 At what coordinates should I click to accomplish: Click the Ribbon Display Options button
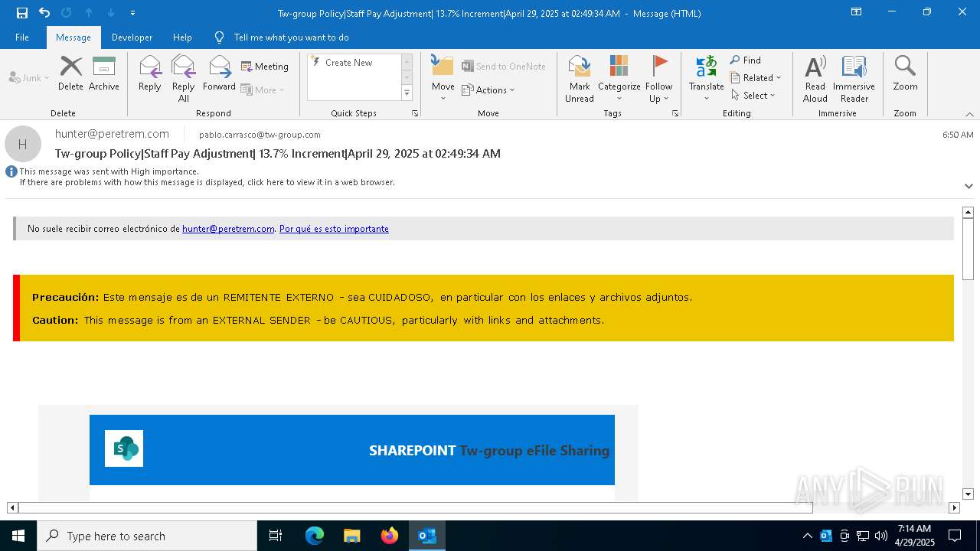coord(856,12)
